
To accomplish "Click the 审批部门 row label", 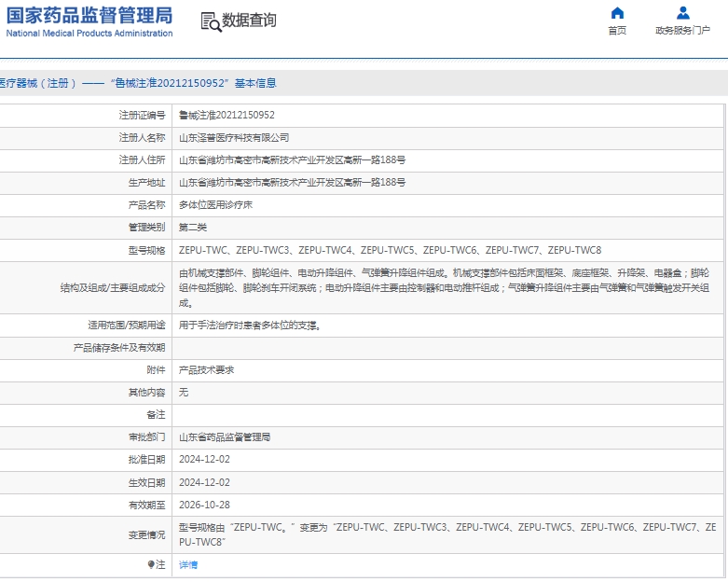I will pos(146,437).
